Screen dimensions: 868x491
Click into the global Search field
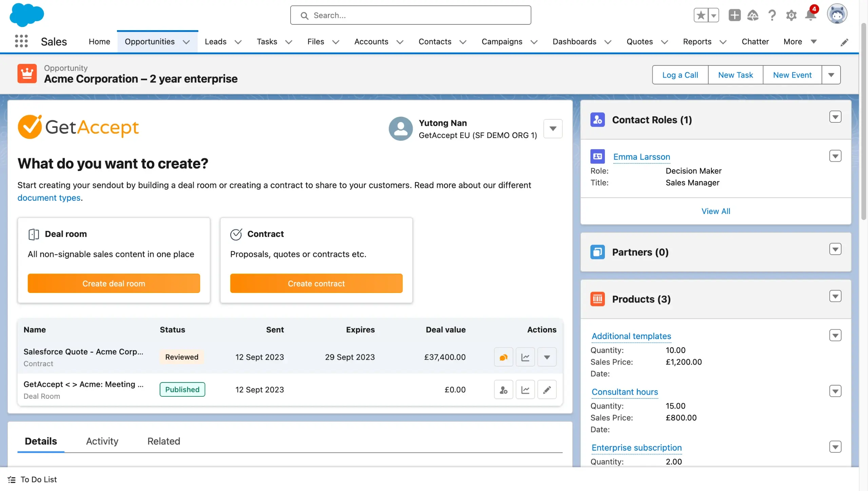[411, 15]
